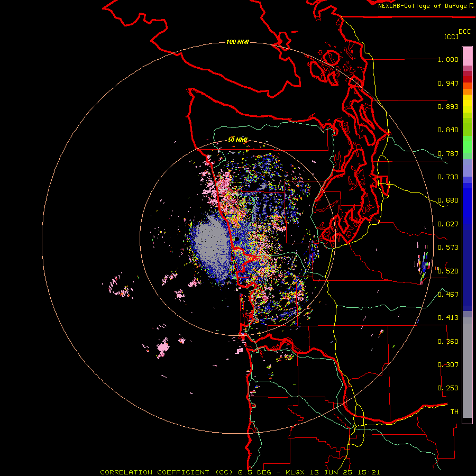Click the 0.307 color scale value
The width and height of the screenshot is (476, 476).
tap(448, 365)
